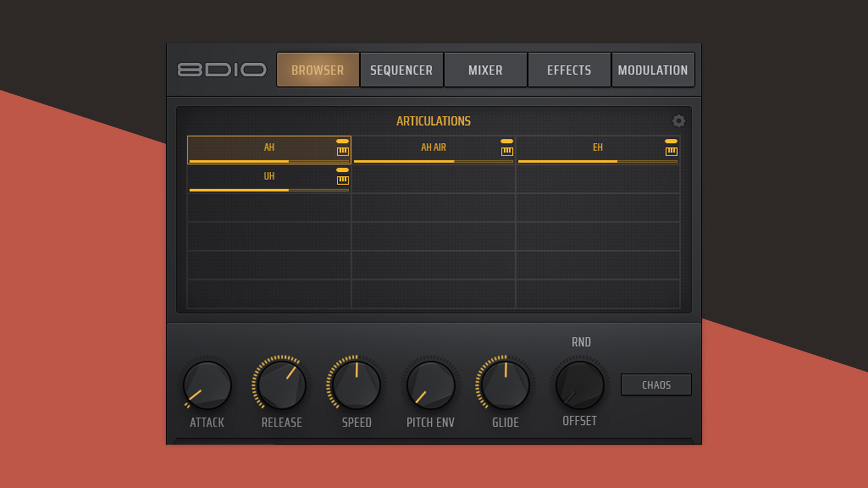Click the 8DIO logo
Screen dimensions: 868x488
[222, 70]
